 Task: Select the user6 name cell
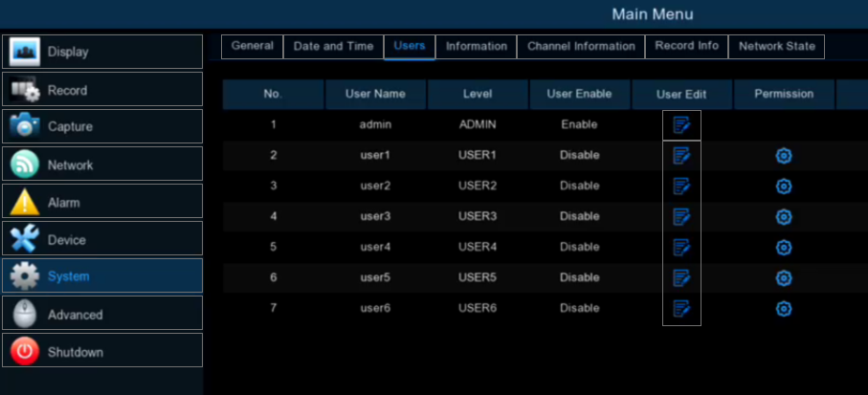(x=375, y=308)
